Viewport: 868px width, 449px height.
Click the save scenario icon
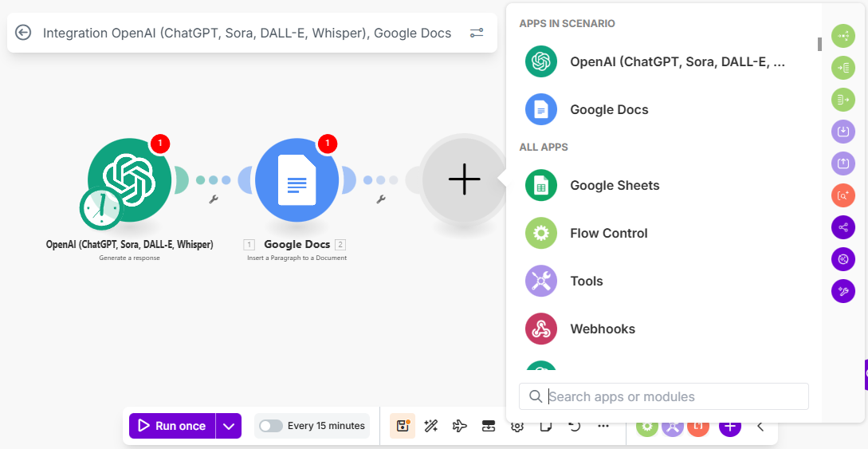click(403, 426)
